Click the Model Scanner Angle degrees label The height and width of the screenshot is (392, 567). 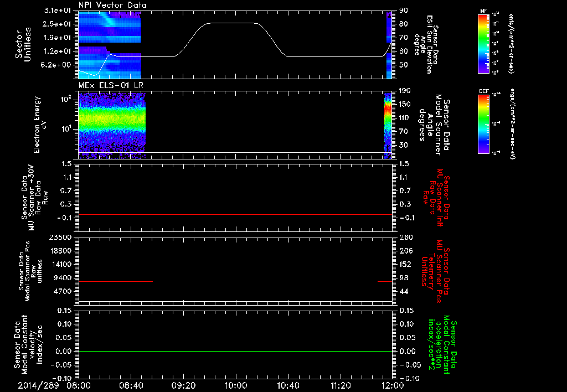coord(434,125)
